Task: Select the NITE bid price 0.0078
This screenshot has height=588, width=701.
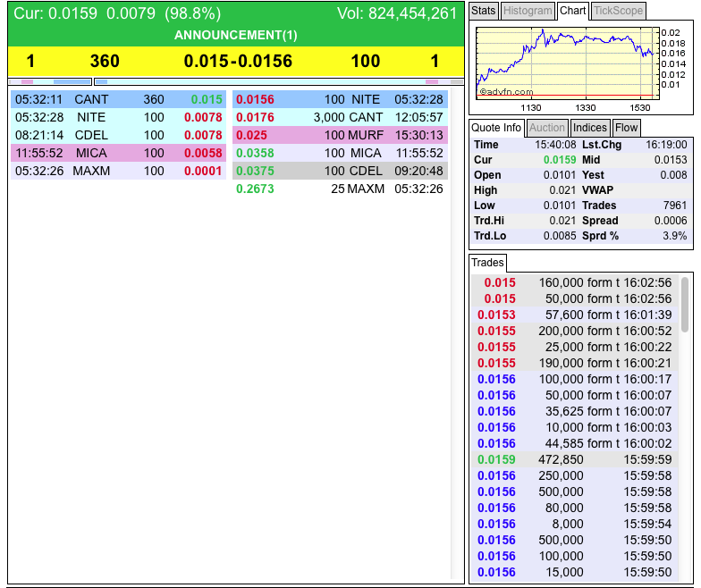Action: 203,117
